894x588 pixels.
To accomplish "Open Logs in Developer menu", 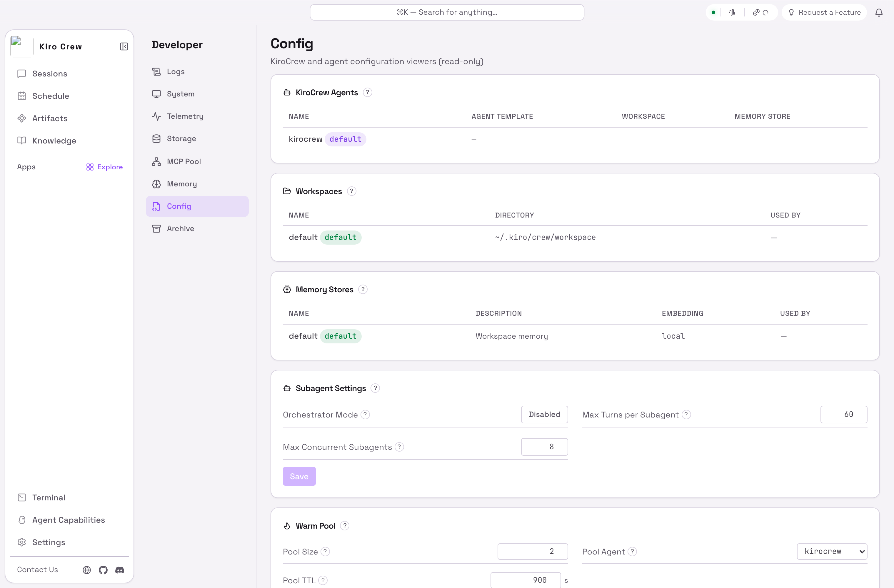I will click(197, 72).
